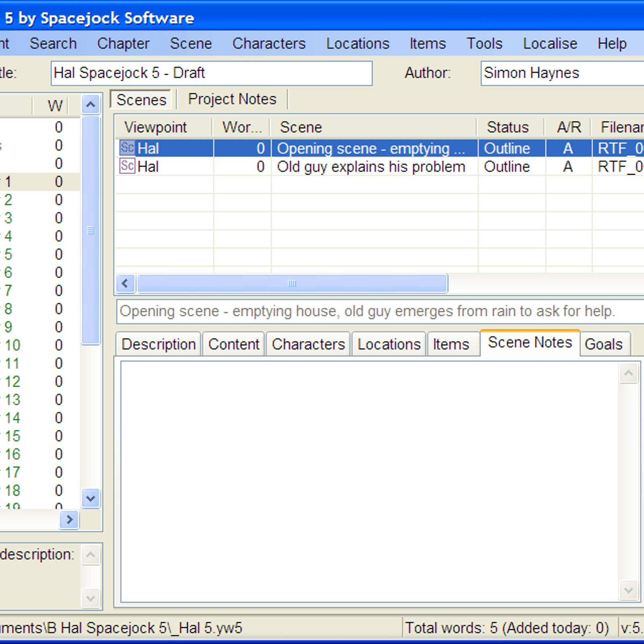Select the Old guy explains his problem row
Image resolution: width=644 pixels, height=644 pixels.
[x=380, y=166]
